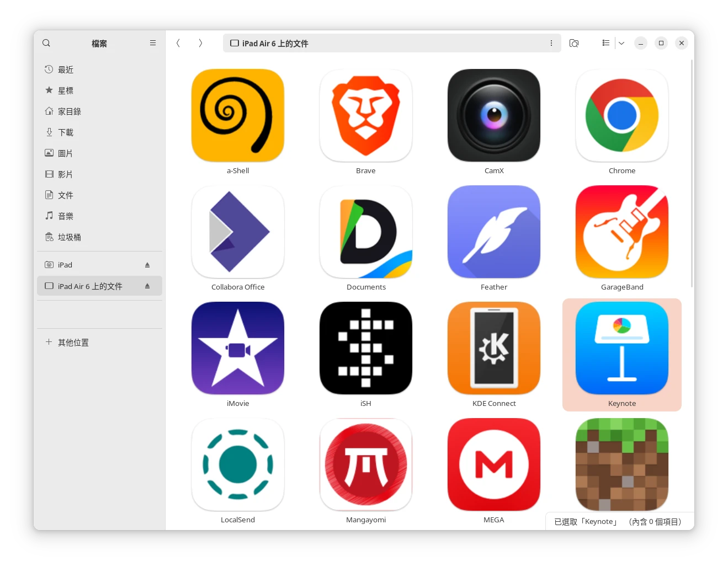Open the Collabora Office folder

238,232
